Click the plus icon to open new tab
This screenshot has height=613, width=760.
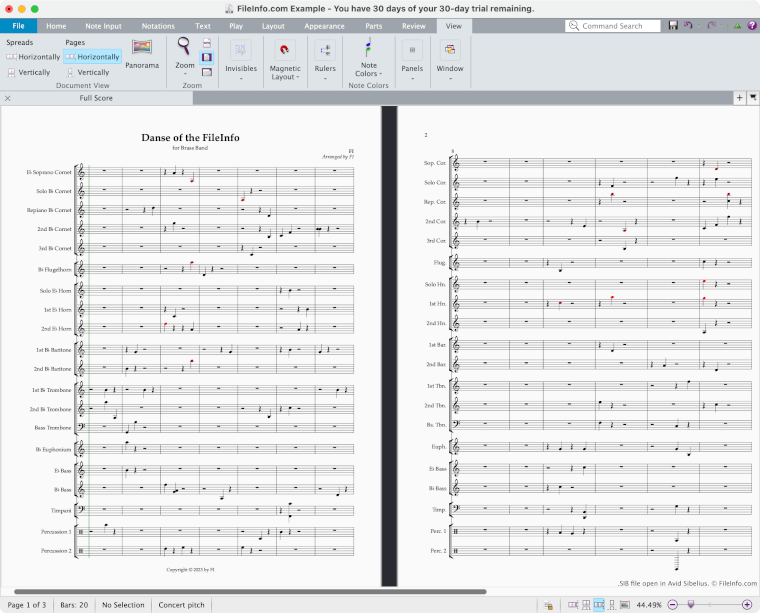(739, 98)
